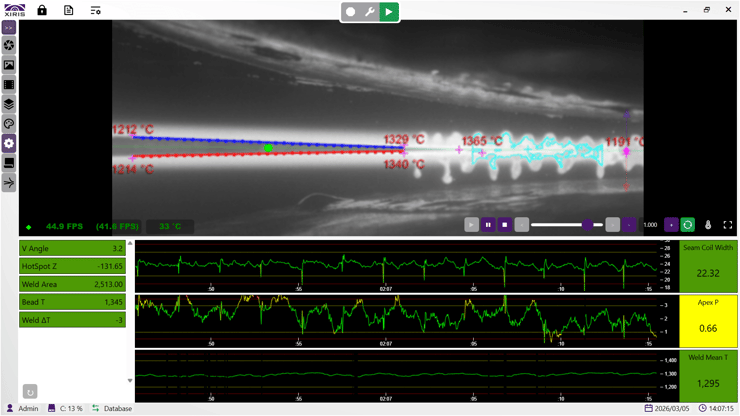
Task: Click the (41.6 FPS) readout
Action: click(x=118, y=226)
